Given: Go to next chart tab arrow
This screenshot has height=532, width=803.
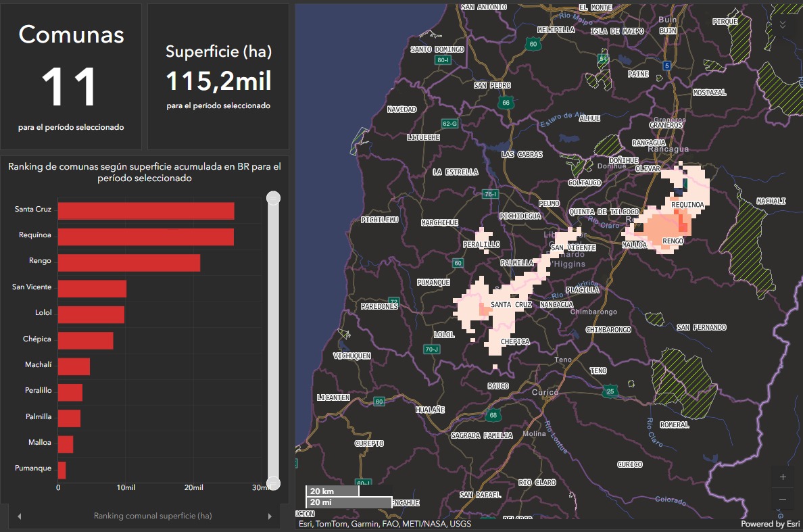Looking at the screenshot, I should coord(270,516).
